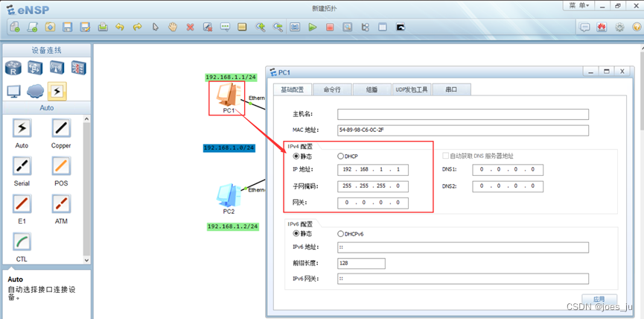Open eNSP settings via the gear icon
This screenshot has width=644, height=319.
pos(619,28)
